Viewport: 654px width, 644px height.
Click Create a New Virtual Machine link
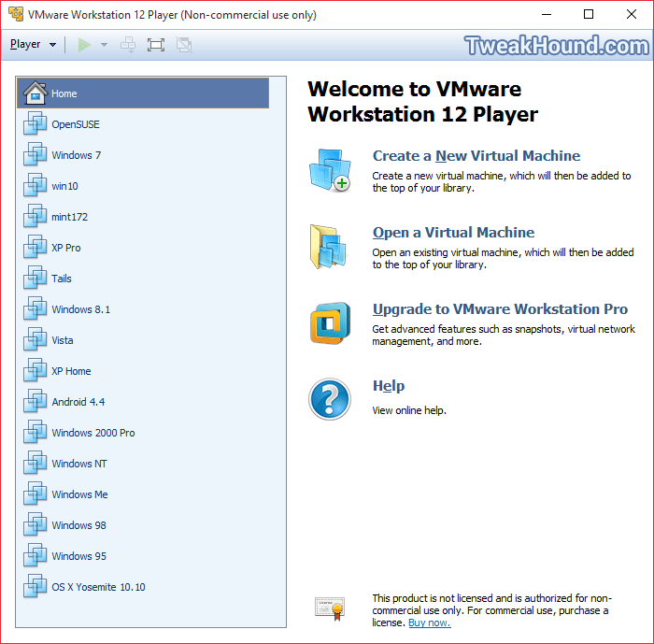(476, 156)
